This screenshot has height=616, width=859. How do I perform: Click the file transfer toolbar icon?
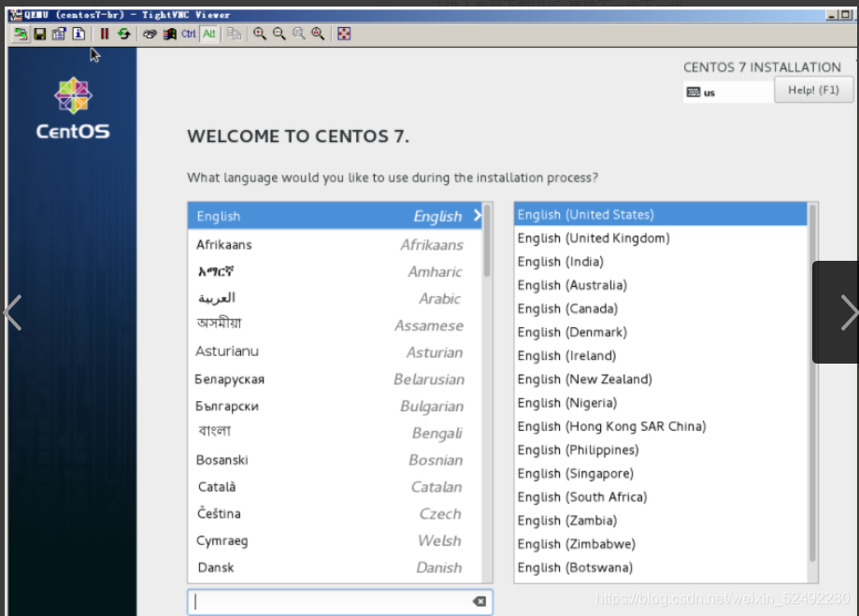pyautogui.click(x=235, y=34)
